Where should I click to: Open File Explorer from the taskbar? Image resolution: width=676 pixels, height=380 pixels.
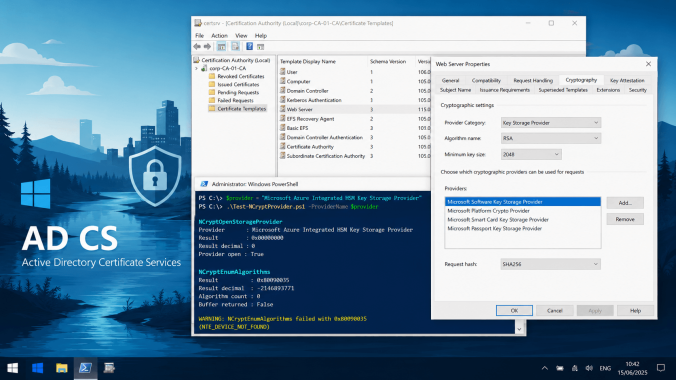click(x=62, y=368)
